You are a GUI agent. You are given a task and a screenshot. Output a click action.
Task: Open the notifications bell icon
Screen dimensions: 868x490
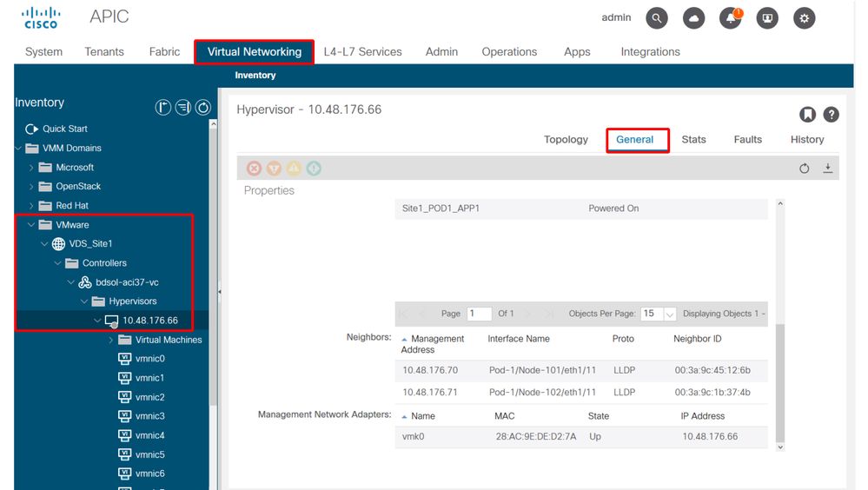(731, 18)
